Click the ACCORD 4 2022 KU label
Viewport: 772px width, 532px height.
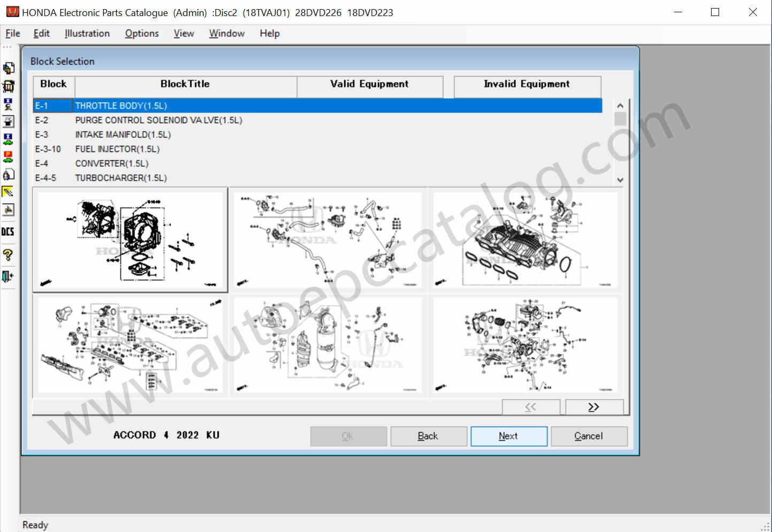click(166, 435)
